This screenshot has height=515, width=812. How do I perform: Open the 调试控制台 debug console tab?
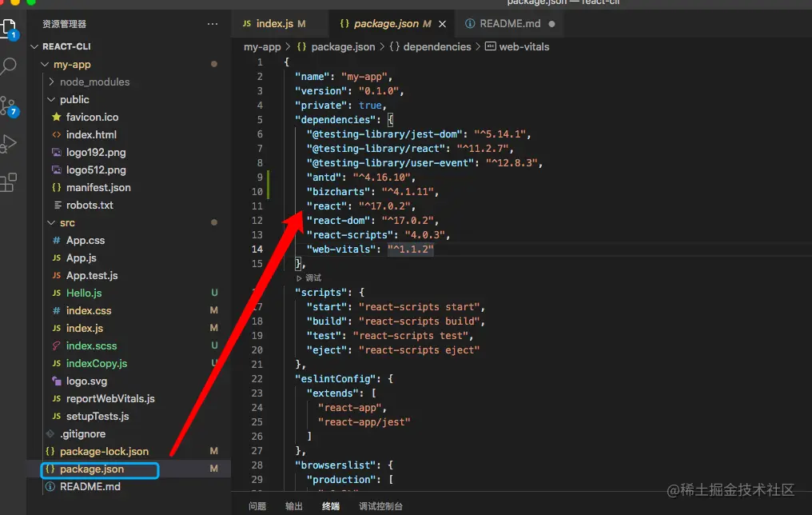tap(380, 506)
